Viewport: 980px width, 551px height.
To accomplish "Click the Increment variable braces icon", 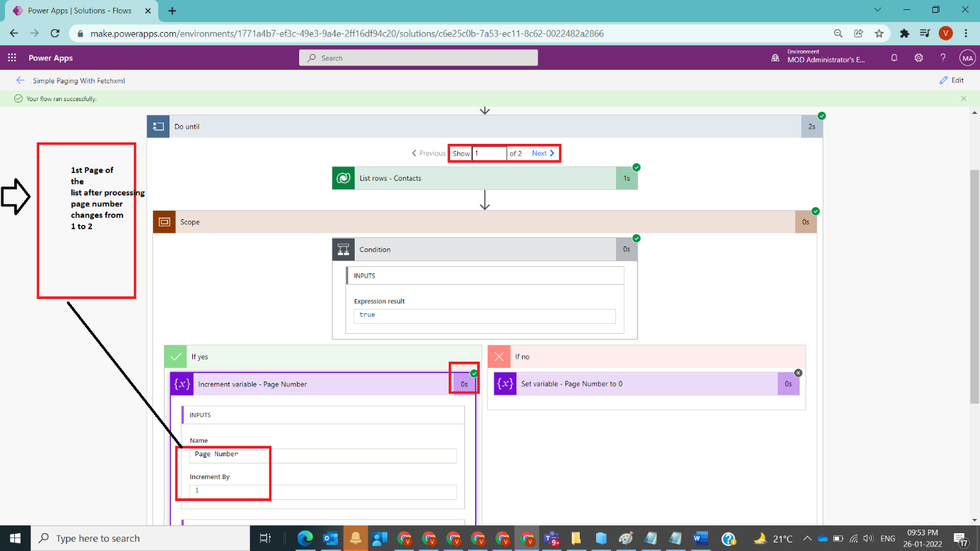I will click(x=182, y=384).
